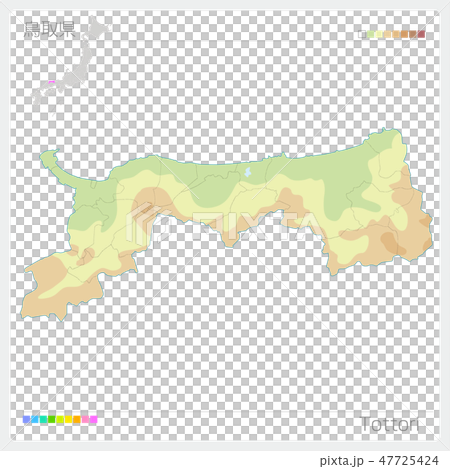Click the small blue lake on the map
Screen dimensions: 450x469
point(248,172)
